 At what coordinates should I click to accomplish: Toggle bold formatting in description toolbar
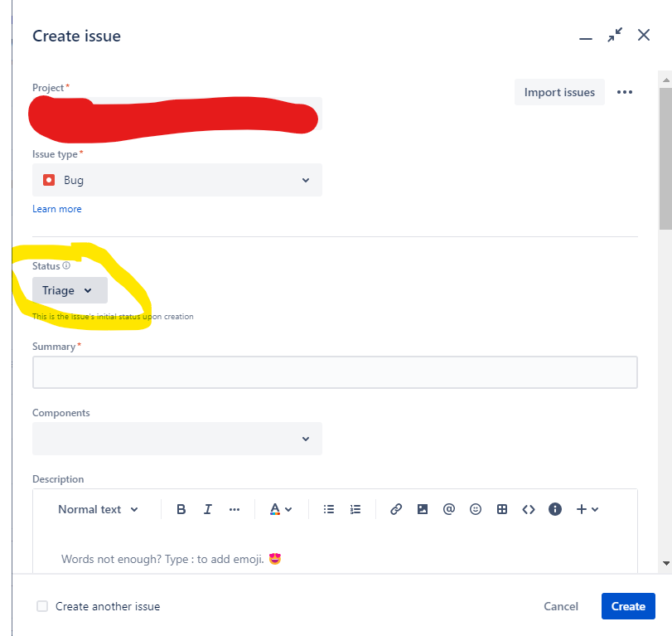pos(181,509)
